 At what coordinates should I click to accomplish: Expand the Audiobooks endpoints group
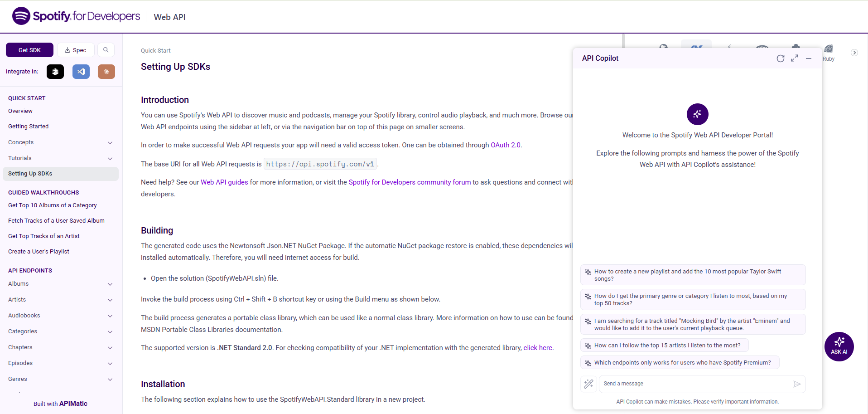pyautogui.click(x=61, y=316)
